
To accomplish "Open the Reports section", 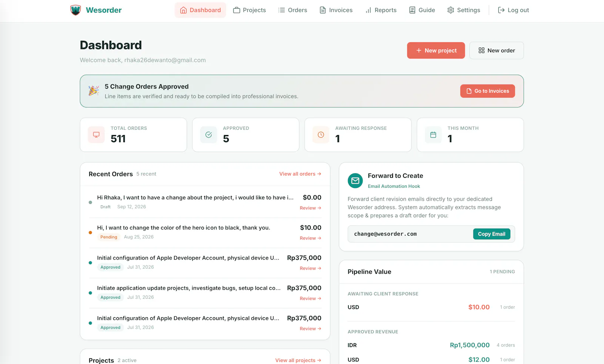I will (381, 10).
